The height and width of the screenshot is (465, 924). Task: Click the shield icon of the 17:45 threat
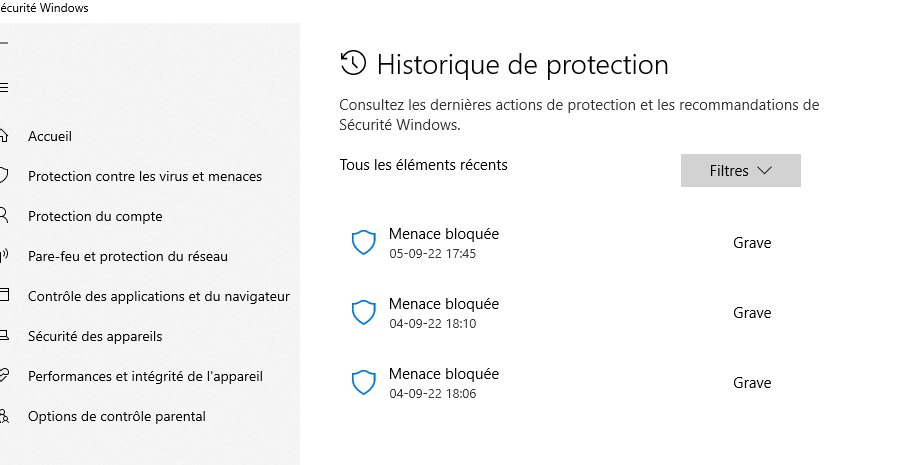point(364,243)
